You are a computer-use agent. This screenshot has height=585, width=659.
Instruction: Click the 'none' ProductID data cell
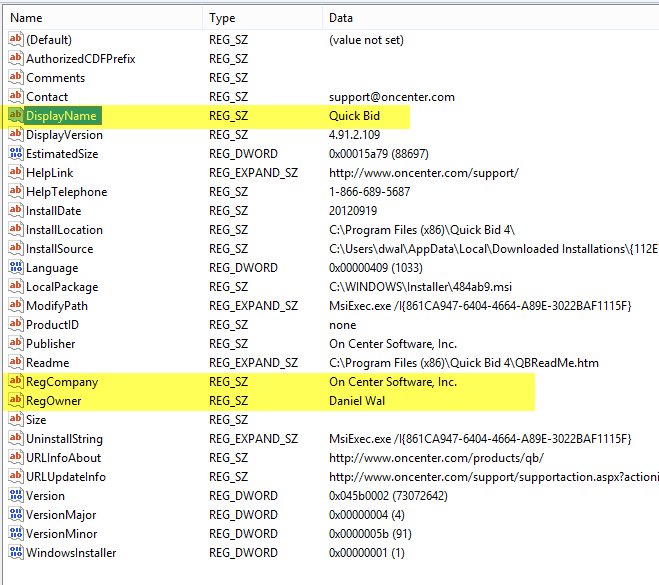point(343,325)
